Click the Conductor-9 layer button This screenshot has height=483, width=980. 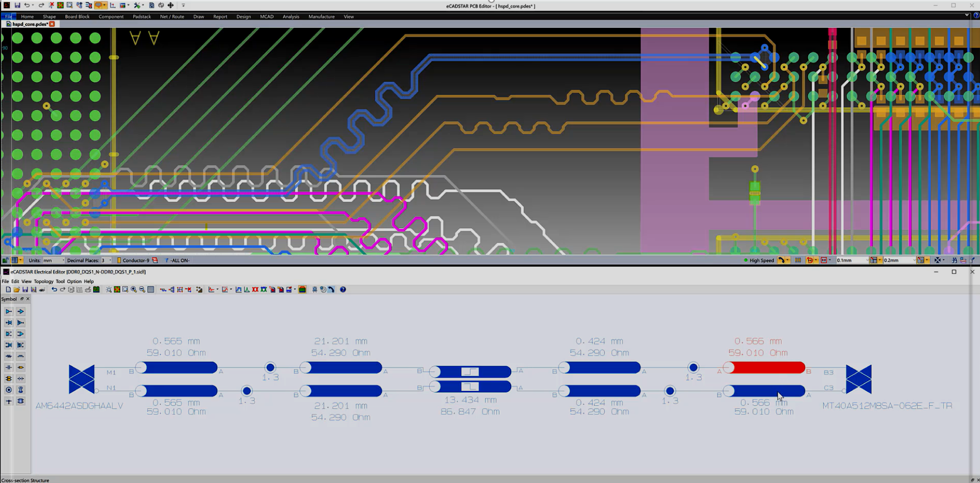tap(135, 260)
